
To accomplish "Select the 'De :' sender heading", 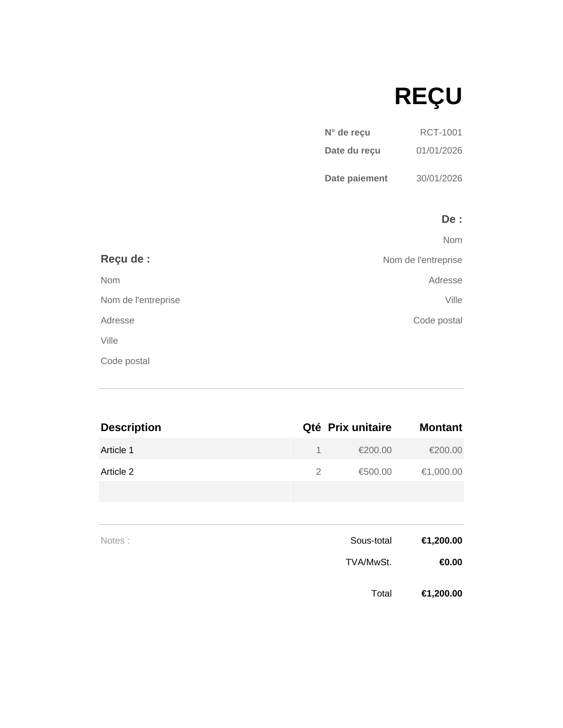I will (452, 219).
